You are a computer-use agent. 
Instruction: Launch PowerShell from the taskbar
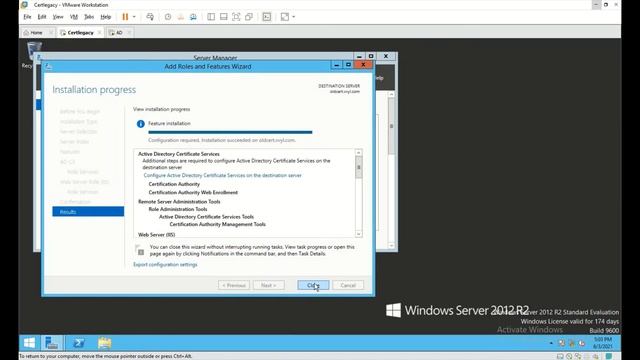(x=79, y=343)
